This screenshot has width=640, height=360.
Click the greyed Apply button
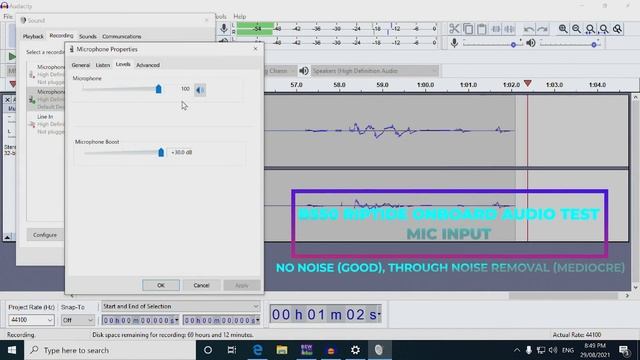(x=242, y=285)
